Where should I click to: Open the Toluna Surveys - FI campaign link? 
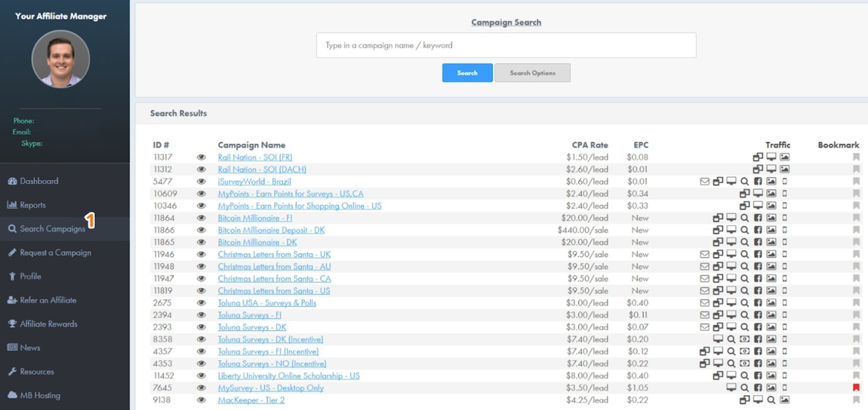tap(249, 315)
